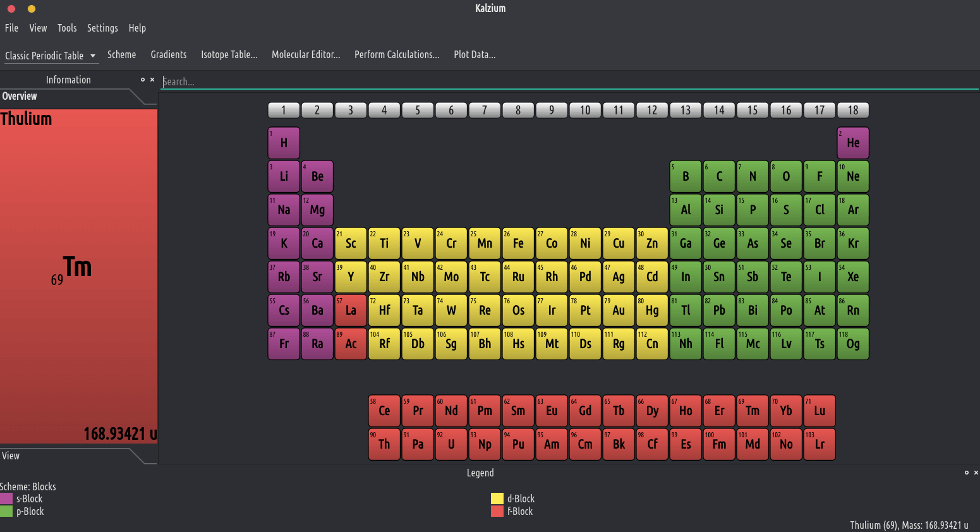Click the yellow d-Block legend swatch
980x532 pixels.
coord(497,499)
